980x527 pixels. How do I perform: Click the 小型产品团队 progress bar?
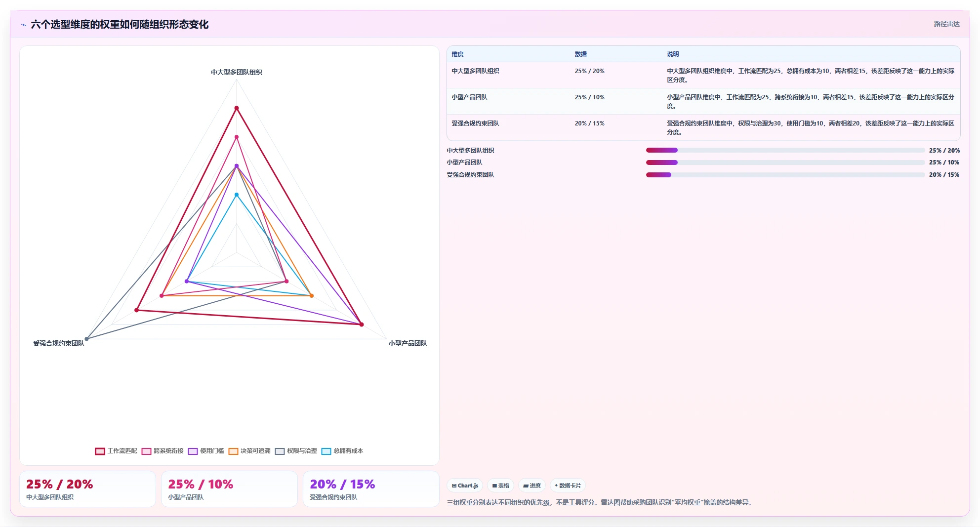click(x=785, y=162)
